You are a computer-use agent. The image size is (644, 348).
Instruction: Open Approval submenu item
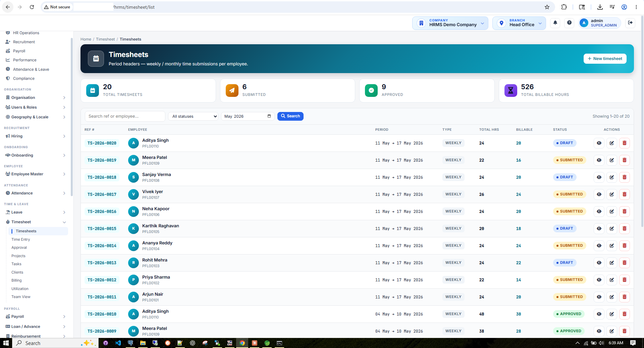(19, 247)
